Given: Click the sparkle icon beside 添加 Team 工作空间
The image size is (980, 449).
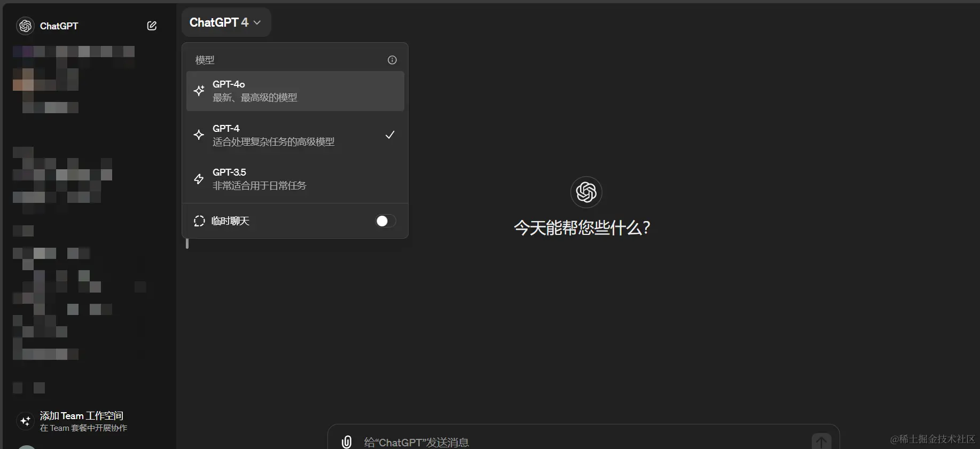Looking at the screenshot, I should tap(25, 421).
